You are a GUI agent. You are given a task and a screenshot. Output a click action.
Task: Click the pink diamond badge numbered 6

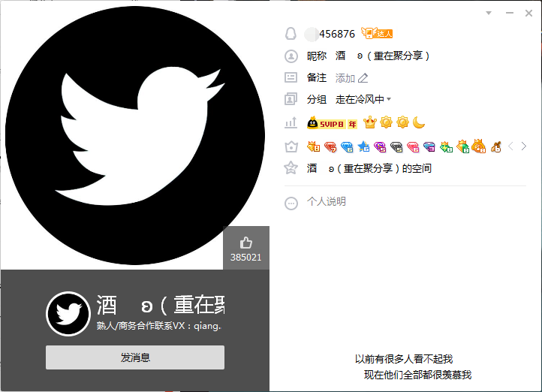[413, 147]
